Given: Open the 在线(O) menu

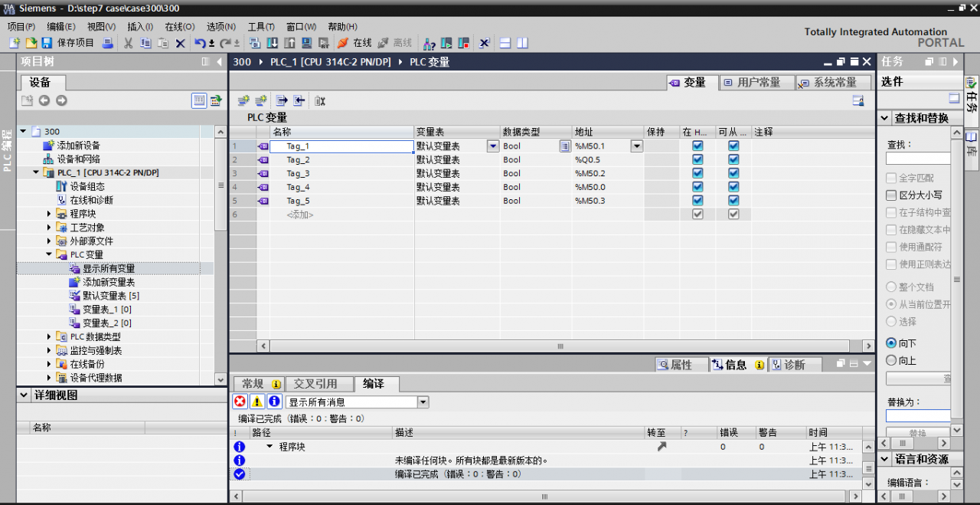Looking at the screenshot, I should click(x=180, y=26).
